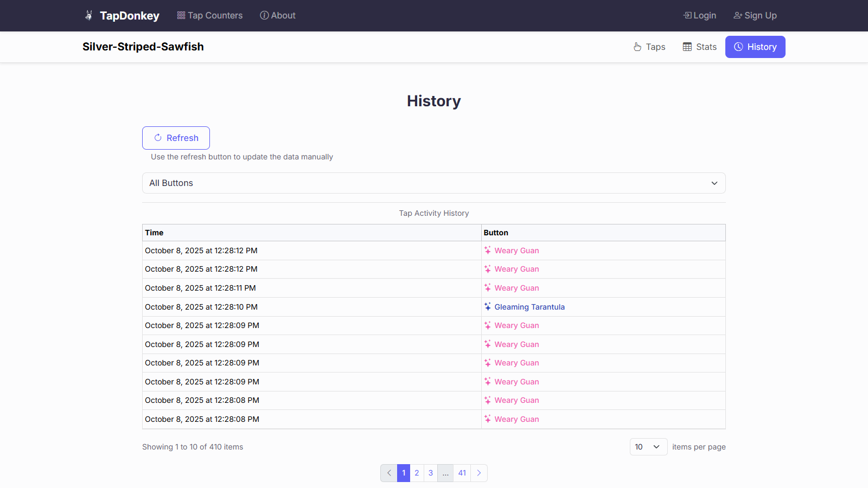Click the Login link

[700, 15]
